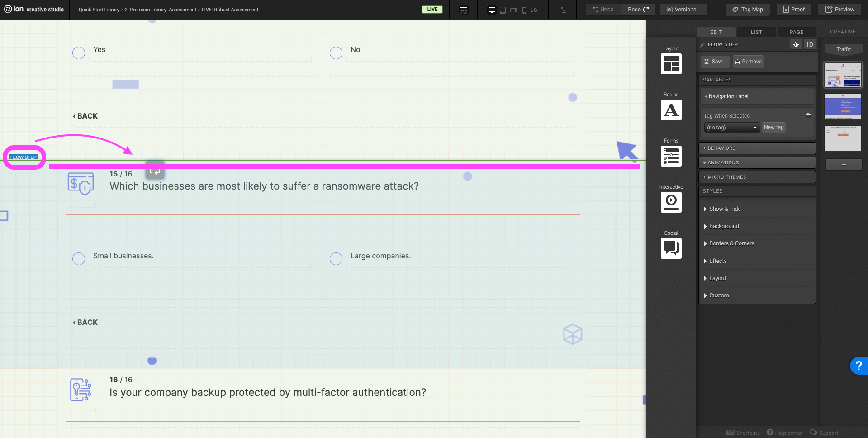Open the Layout elements palette
The height and width of the screenshot is (438, 868).
(x=671, y=64)
